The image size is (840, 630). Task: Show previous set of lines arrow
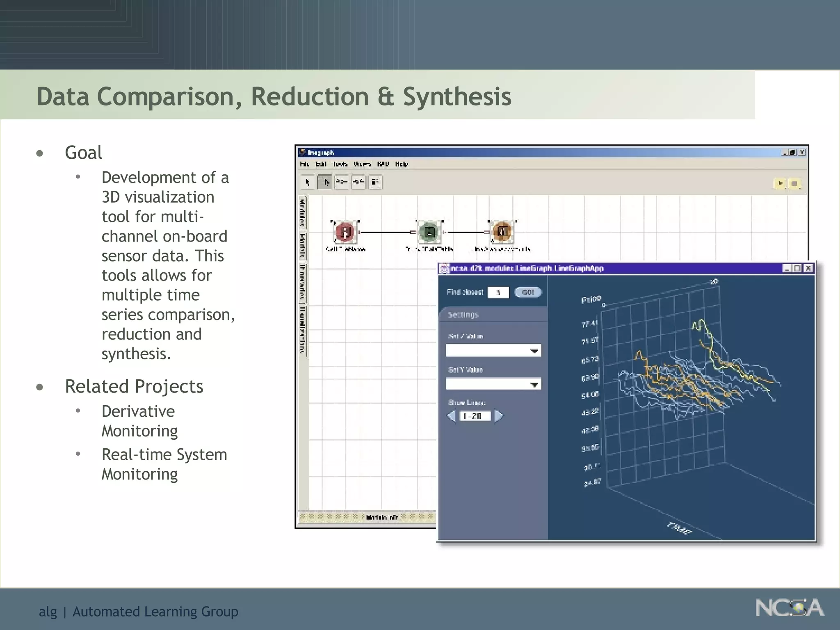tap(451, 416)
